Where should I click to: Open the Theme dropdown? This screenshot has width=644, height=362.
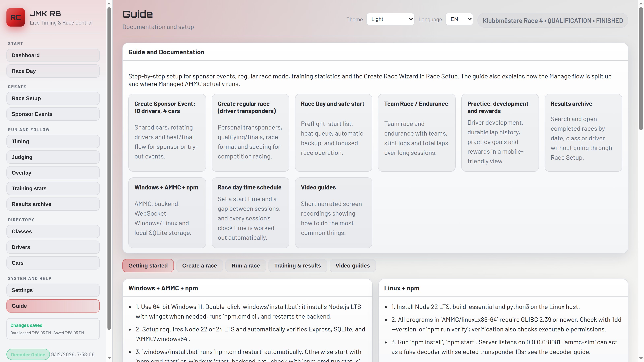[x=390, y=19]
